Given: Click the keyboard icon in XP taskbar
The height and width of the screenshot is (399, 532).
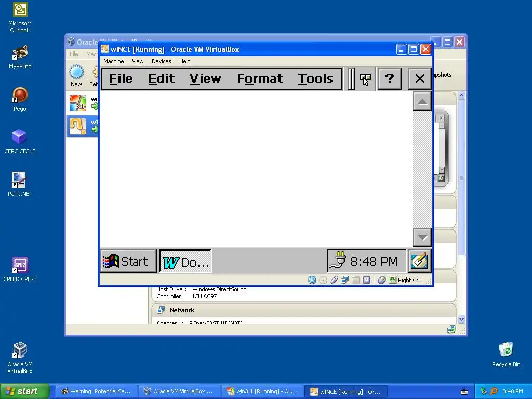Looking at the screenshot, I should [464, 392].
